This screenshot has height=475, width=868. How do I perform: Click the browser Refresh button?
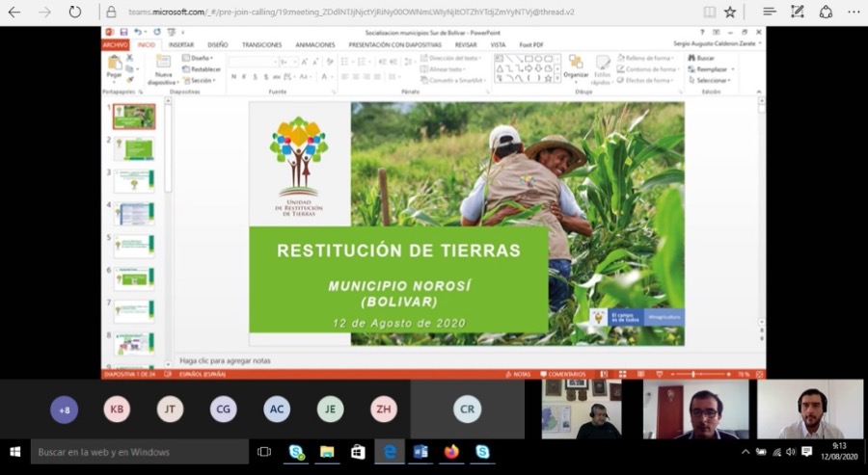tap(74, 12)
